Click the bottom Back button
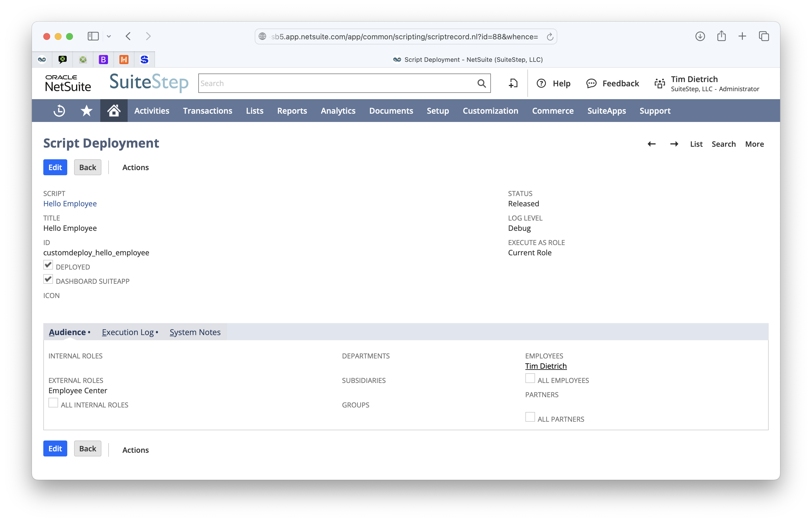Screen dimensions: 812x522 coord(88,448)
